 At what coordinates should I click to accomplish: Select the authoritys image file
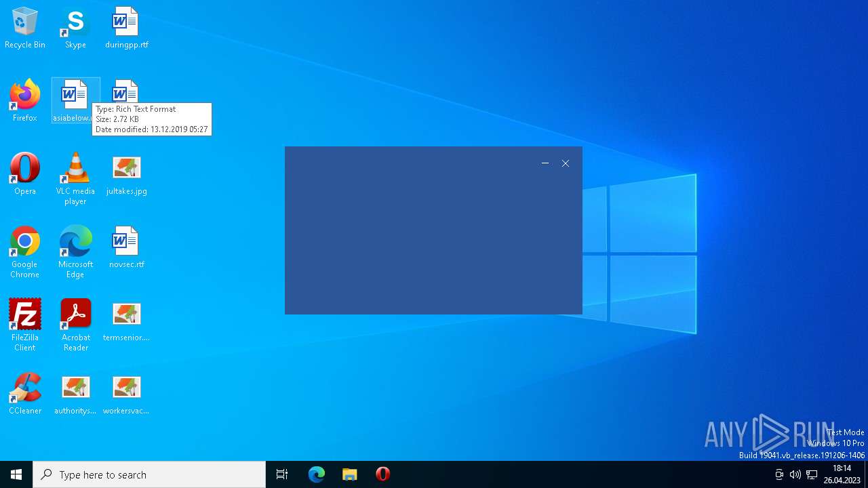tap(75, 394)
